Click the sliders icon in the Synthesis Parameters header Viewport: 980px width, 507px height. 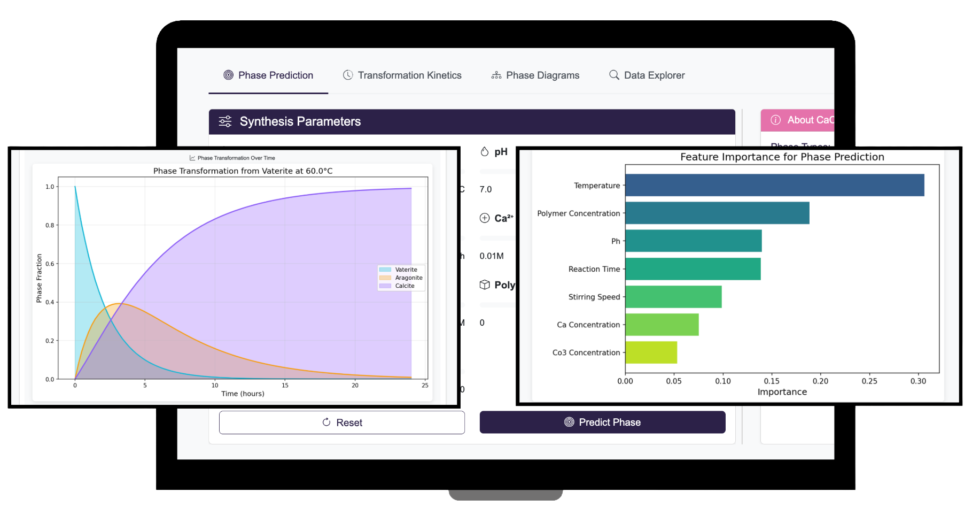[224, 121]
